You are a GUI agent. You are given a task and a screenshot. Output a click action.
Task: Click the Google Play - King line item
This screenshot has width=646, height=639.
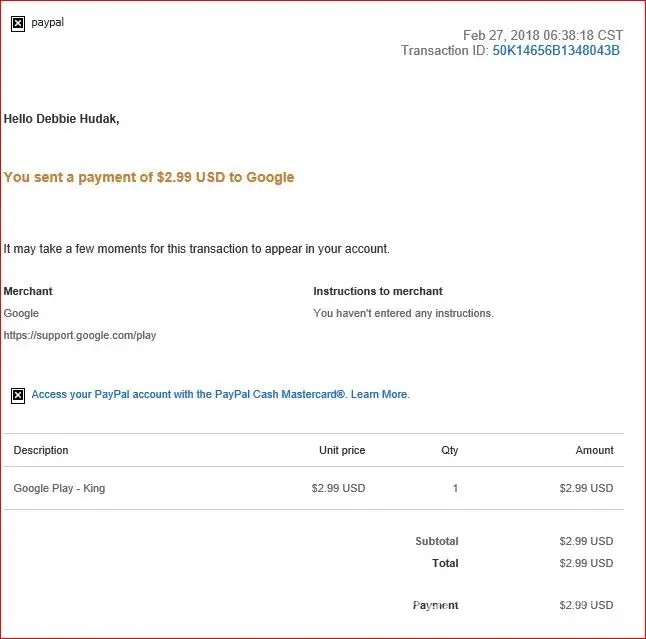[59, 488]
